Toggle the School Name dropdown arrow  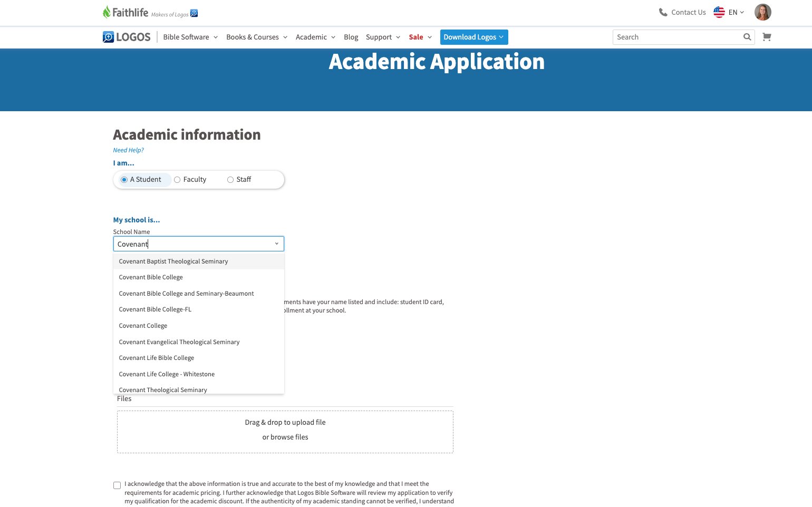coord(277,244)
